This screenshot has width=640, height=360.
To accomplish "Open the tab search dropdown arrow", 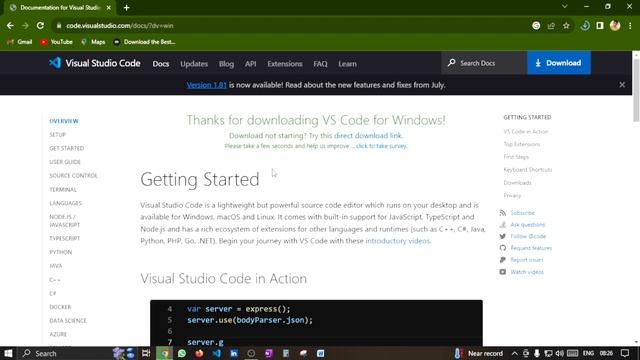I will click(x=564, y=7).
